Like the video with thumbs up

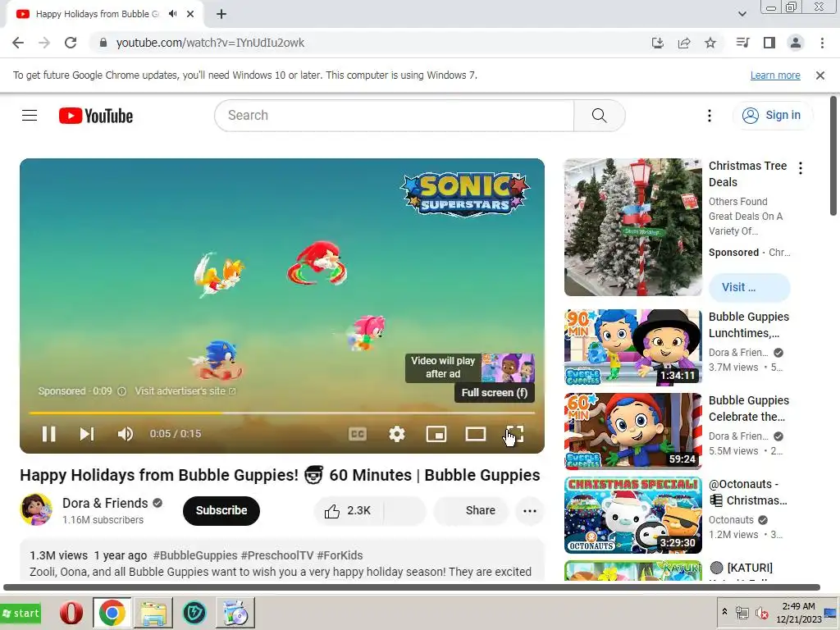(x=348, y=510)
